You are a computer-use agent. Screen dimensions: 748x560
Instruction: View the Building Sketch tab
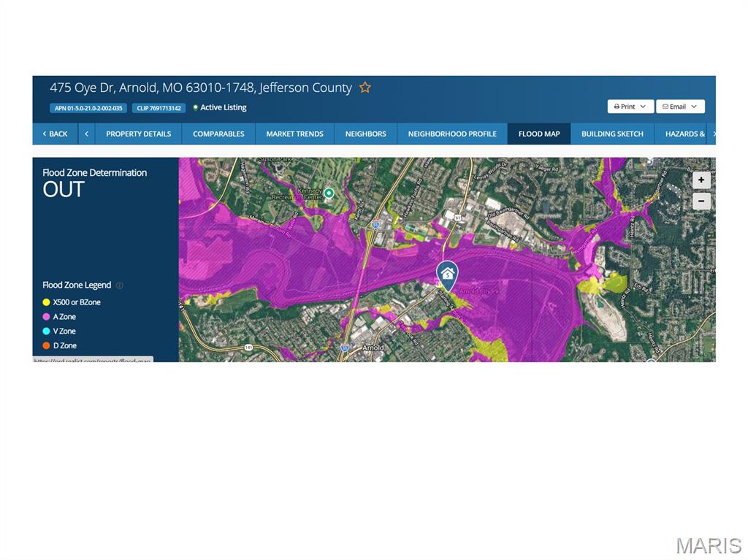coord(612,134)
